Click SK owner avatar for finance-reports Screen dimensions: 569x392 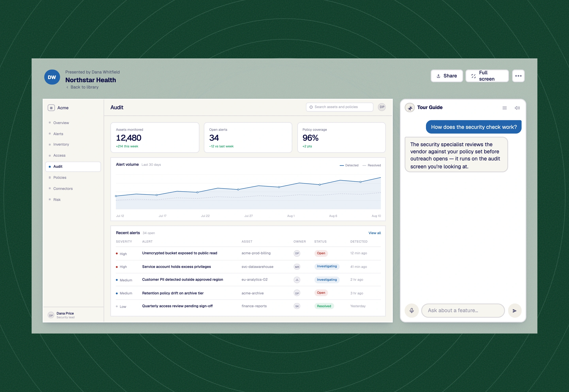click(x=297, y=306)
